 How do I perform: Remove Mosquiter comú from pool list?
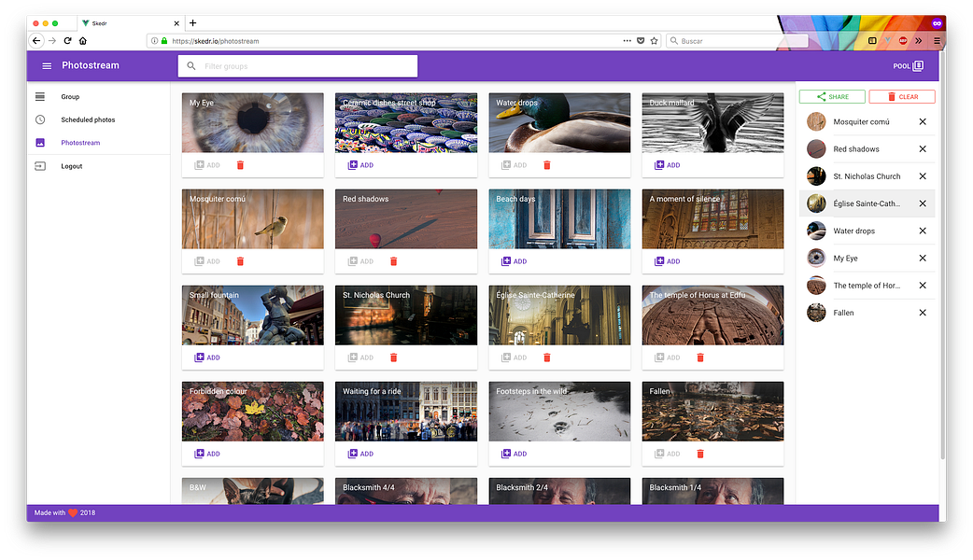(923, 121)
